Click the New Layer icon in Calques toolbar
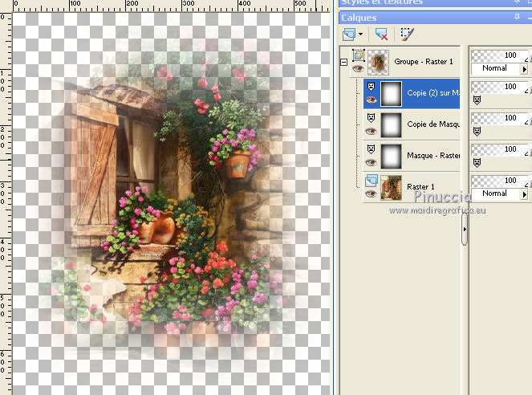Screen dimensions: 532x395 pyautogui.click(x=349, y=34)
